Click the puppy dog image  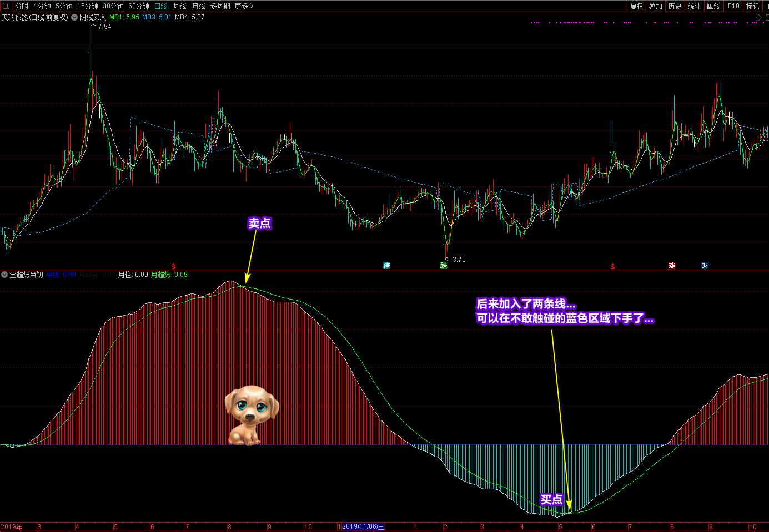pos(251,415)
